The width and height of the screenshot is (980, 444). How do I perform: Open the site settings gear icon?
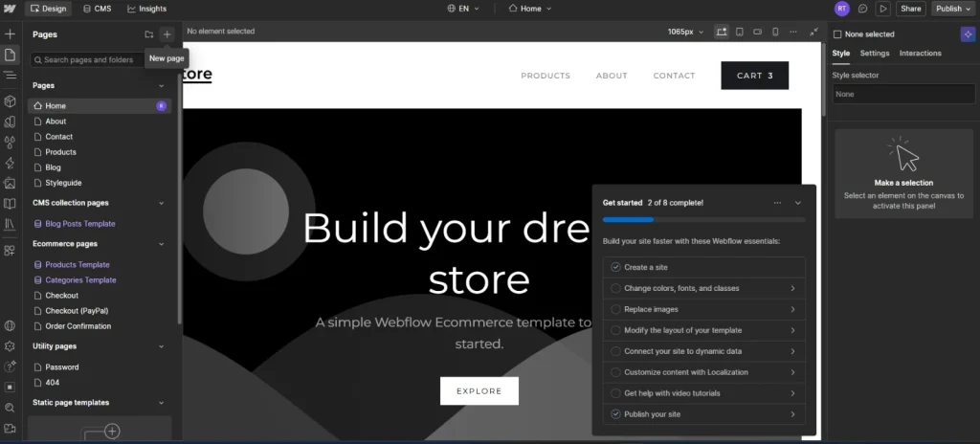click(x=10, y=345)
